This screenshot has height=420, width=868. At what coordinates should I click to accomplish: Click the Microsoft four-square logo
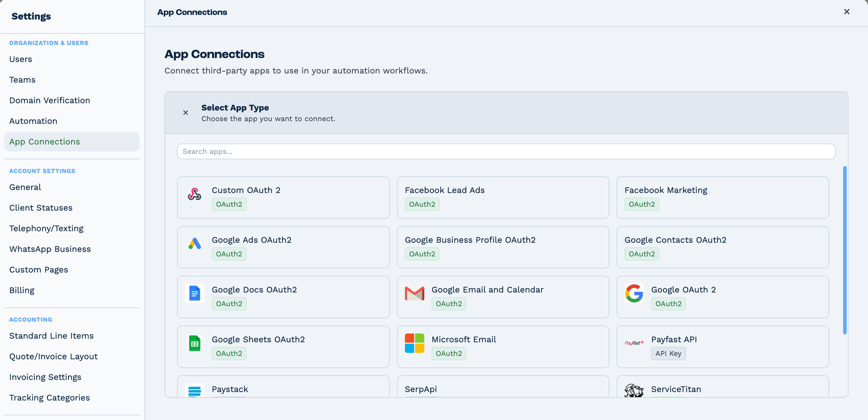point(414,343)
